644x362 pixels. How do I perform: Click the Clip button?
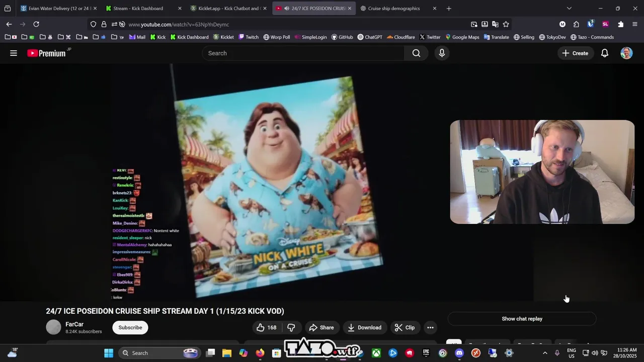(x=405, y=328)
